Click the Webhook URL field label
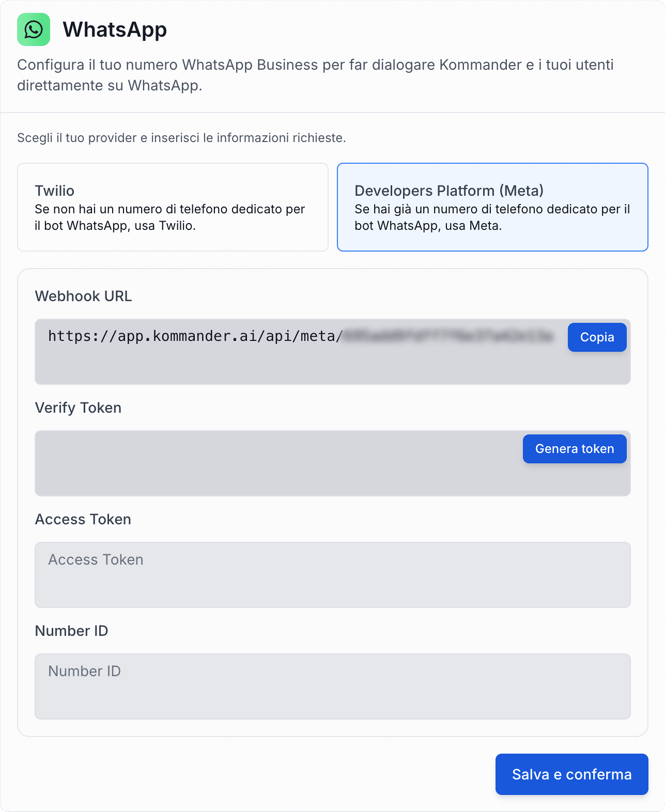The width and height of the screenshot is (665, 812). [83, 296]
